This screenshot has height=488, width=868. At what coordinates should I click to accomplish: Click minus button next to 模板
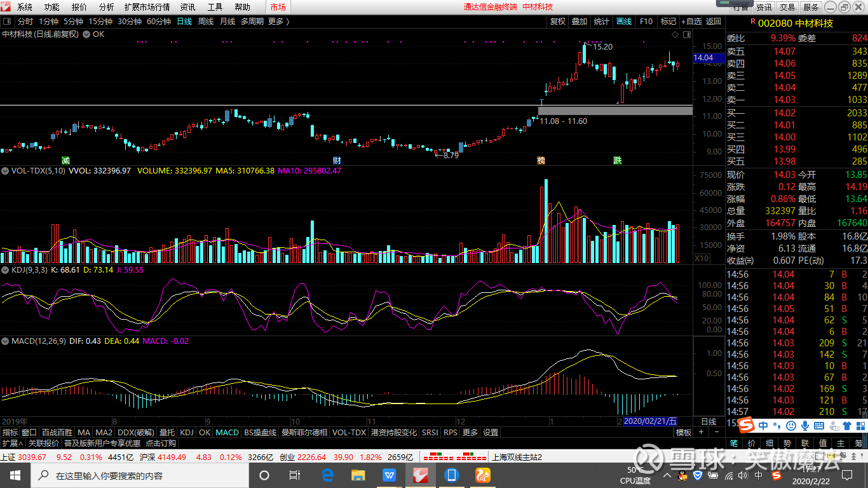(716, 432)
